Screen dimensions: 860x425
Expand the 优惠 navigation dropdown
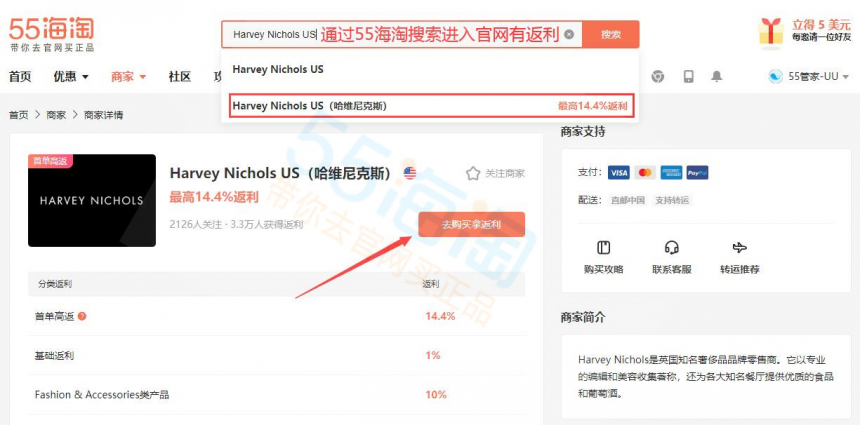pyautogui.click(x=71, y=77)
